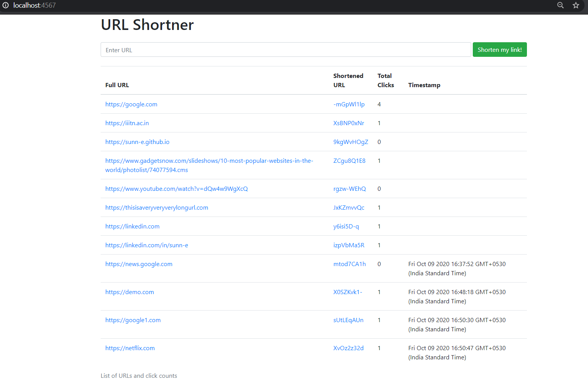The image size is (588, 392).
Task: Click the localhost:4567 address text
Action: click(x=35, y=5)
